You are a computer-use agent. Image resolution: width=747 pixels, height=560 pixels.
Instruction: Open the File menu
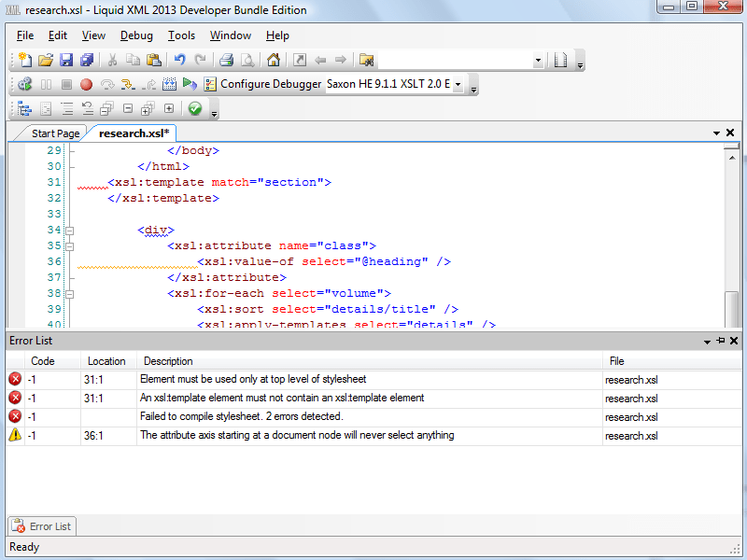coord(25,35)
